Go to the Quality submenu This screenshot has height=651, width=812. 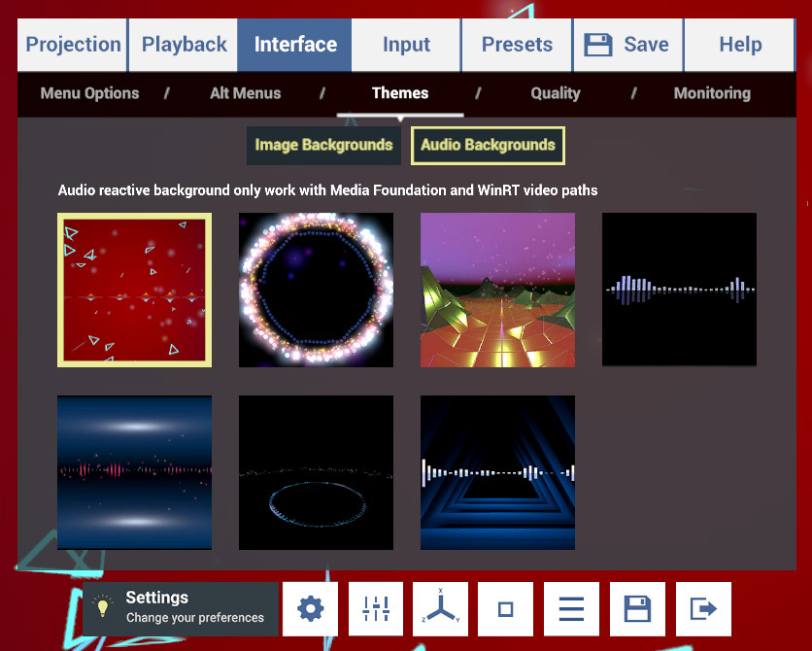point(556,93)
